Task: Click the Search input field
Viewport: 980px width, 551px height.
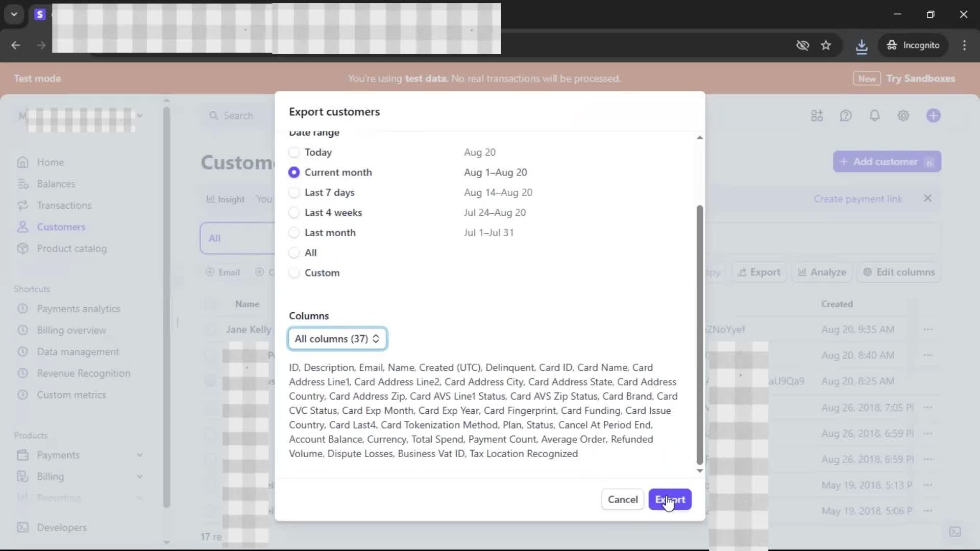Action: [x=238, y=116]
